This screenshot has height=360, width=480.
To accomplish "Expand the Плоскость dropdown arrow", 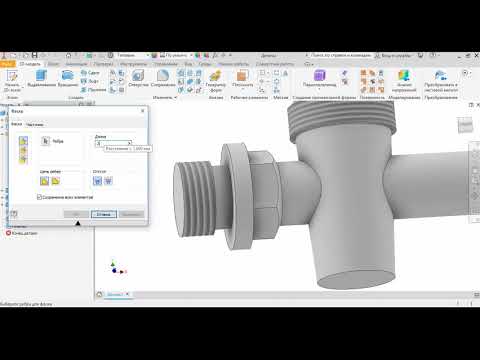I will point(243,90).
